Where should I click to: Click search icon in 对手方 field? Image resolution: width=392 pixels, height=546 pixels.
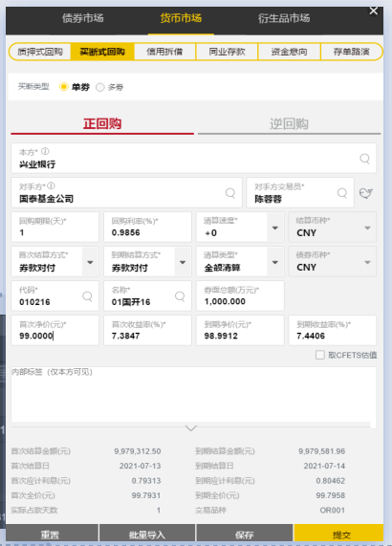click(x=230, y=193)
